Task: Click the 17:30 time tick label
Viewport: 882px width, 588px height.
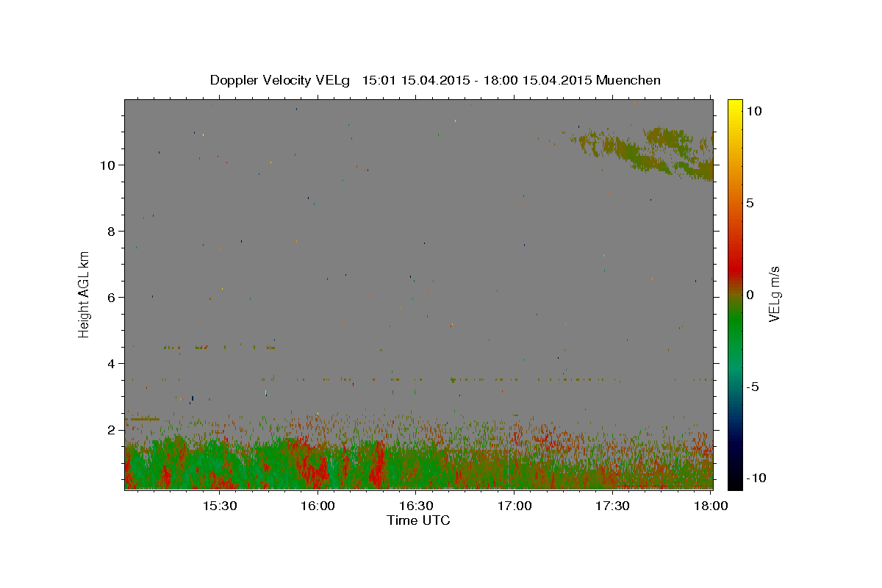Action: 612,506
